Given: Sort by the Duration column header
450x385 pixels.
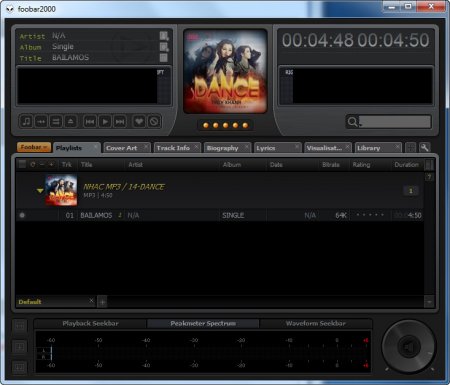Looking at the screenshot, I should click(407, 165).
